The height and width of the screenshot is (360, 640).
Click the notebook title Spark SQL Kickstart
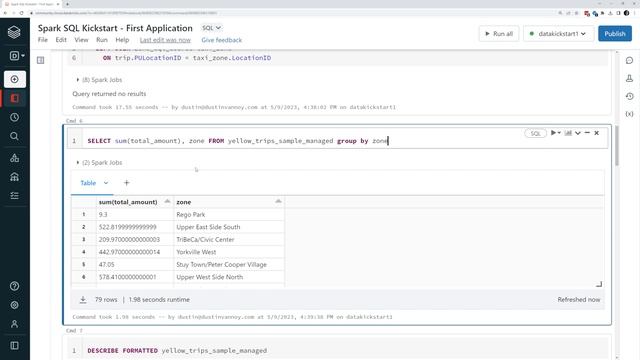point(115,28)
